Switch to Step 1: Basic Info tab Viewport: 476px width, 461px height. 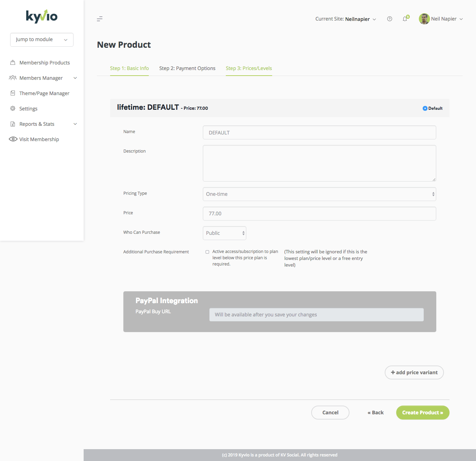(x=129, y=68)
